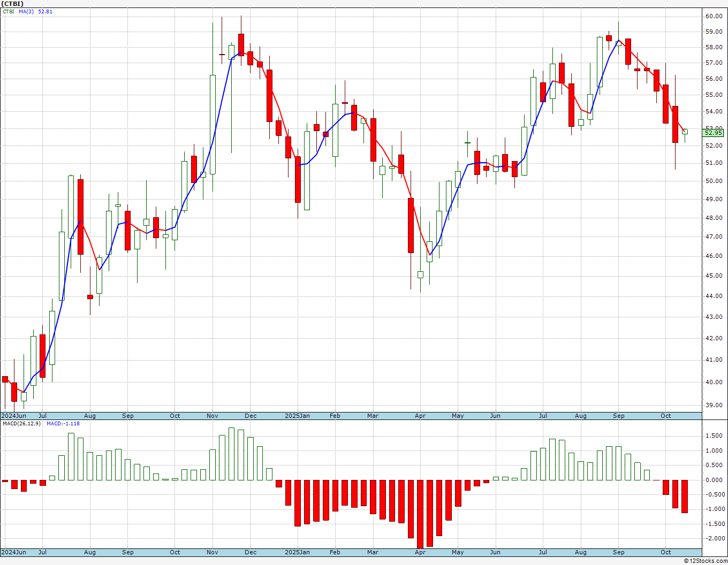Select 58.00 on the price axis
The height and width of the screenshot is (565, 728).
(x=714, y=47)
